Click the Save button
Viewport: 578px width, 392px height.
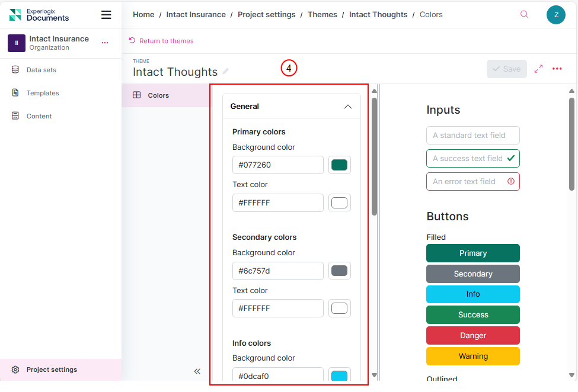click(506, 69)
